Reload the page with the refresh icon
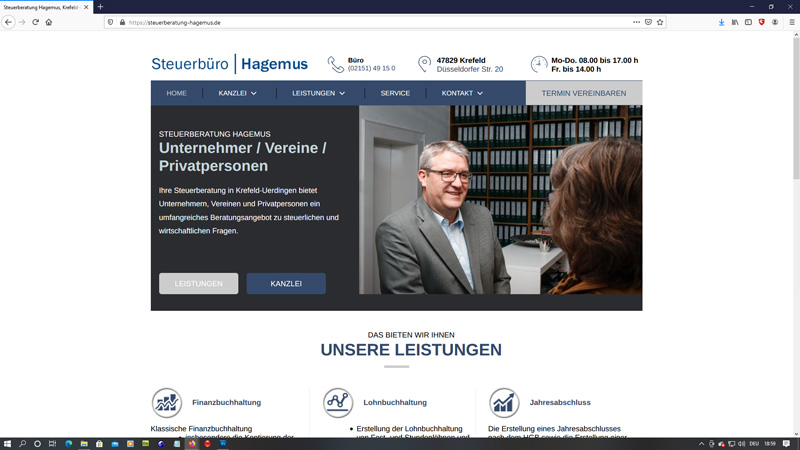The image size is (800, 450). pyautogui.click(x=35, y=22)
